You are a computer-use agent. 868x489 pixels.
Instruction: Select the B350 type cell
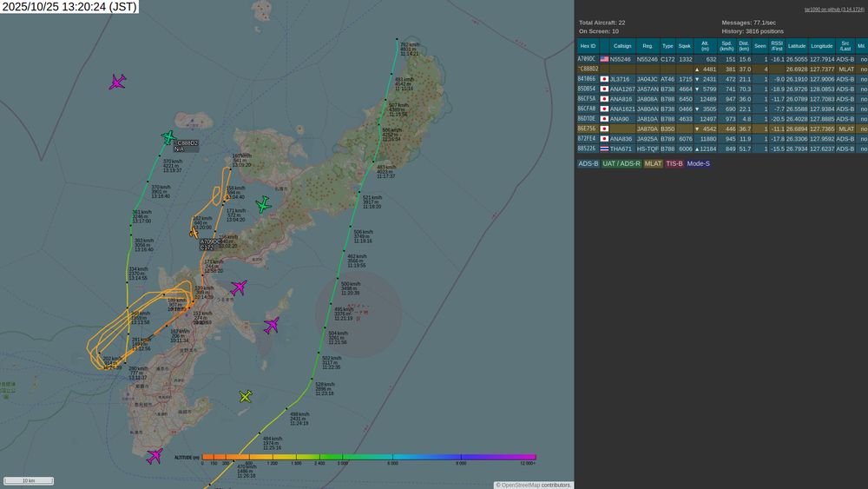[x=667, y=129]
